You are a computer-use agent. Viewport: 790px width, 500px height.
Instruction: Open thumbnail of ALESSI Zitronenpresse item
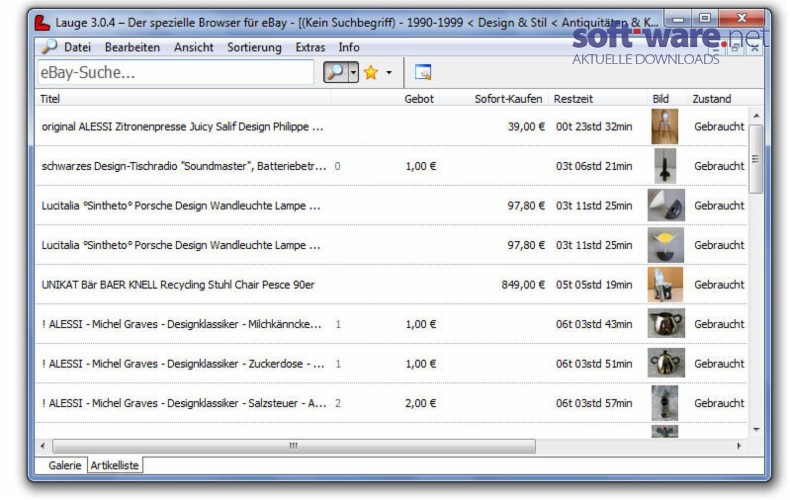(665, 127)
